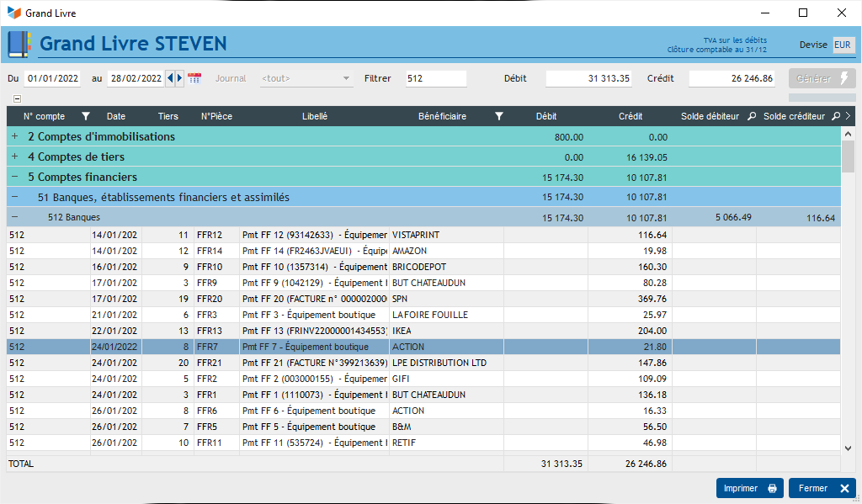
Task: Open the calendar date picker icon
Action: tap(194, 78)
